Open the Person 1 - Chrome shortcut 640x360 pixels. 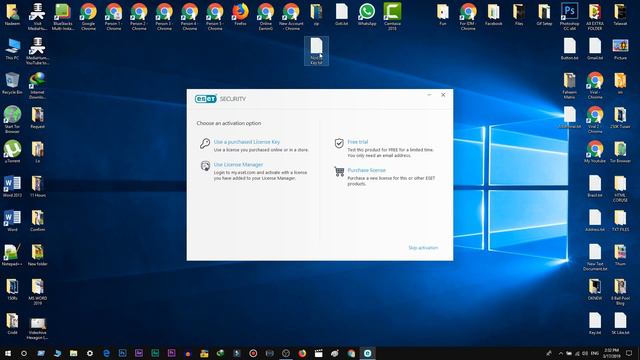(113, 16)
